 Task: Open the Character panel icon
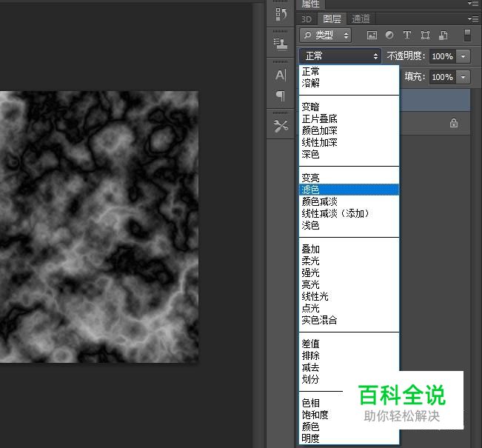[281, 75]
